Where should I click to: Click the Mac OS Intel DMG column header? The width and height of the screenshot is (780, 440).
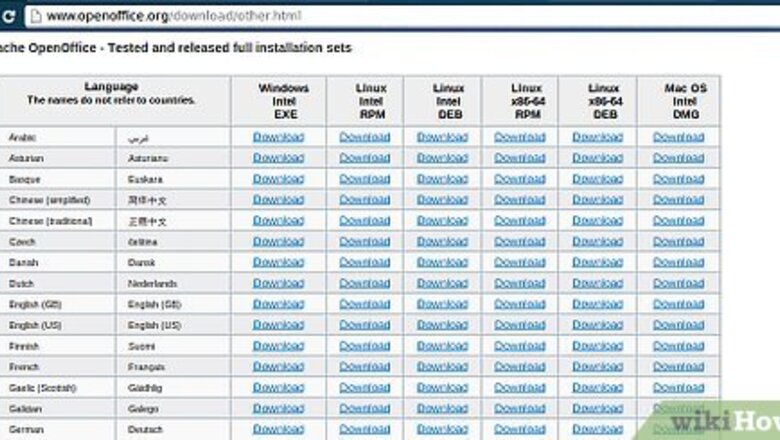click(x=678, y=101)
